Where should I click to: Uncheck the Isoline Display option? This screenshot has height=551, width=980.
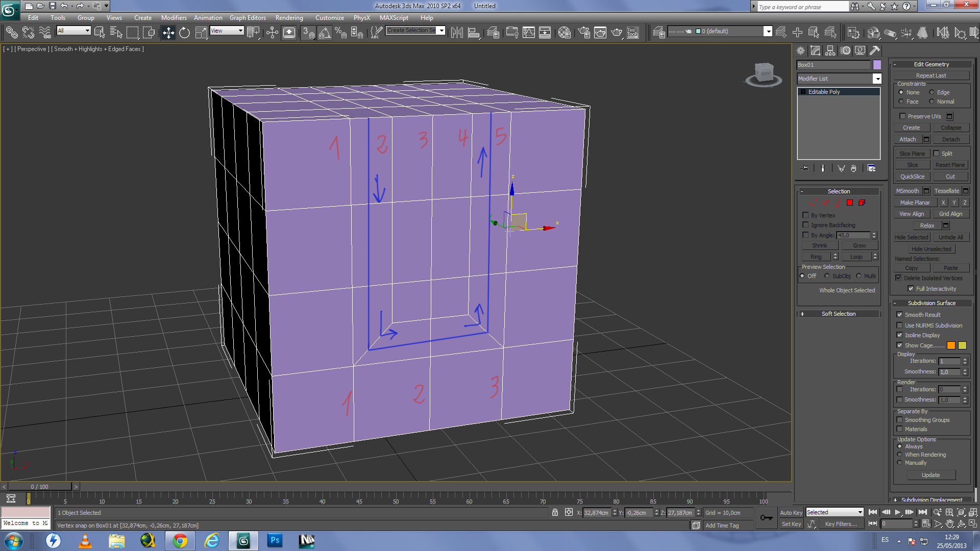(900, 335)
